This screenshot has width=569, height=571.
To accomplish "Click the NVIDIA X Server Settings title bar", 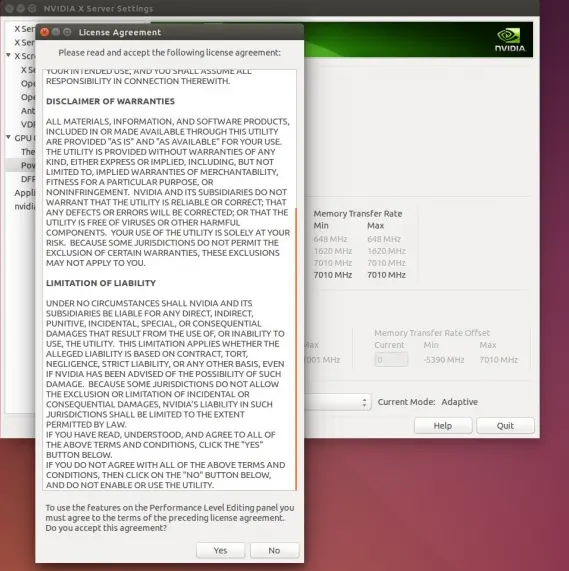I will 269,8.
